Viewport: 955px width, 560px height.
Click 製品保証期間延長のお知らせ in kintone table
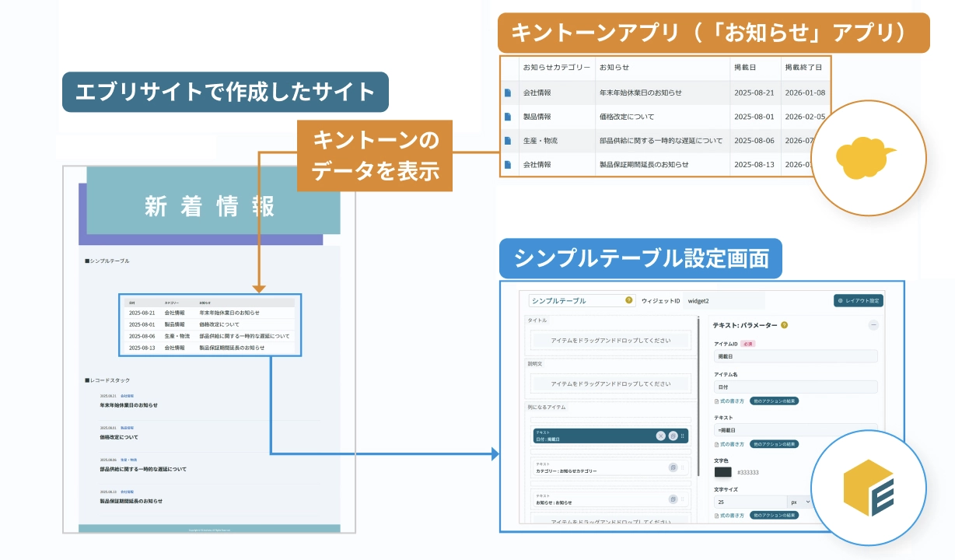tap(645, 165)
